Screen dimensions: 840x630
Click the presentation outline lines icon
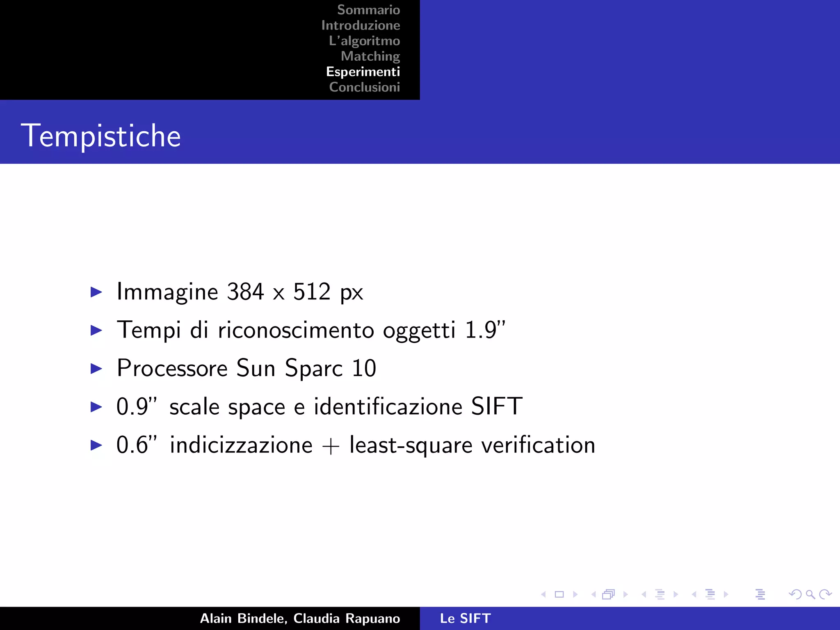point(760,594)
